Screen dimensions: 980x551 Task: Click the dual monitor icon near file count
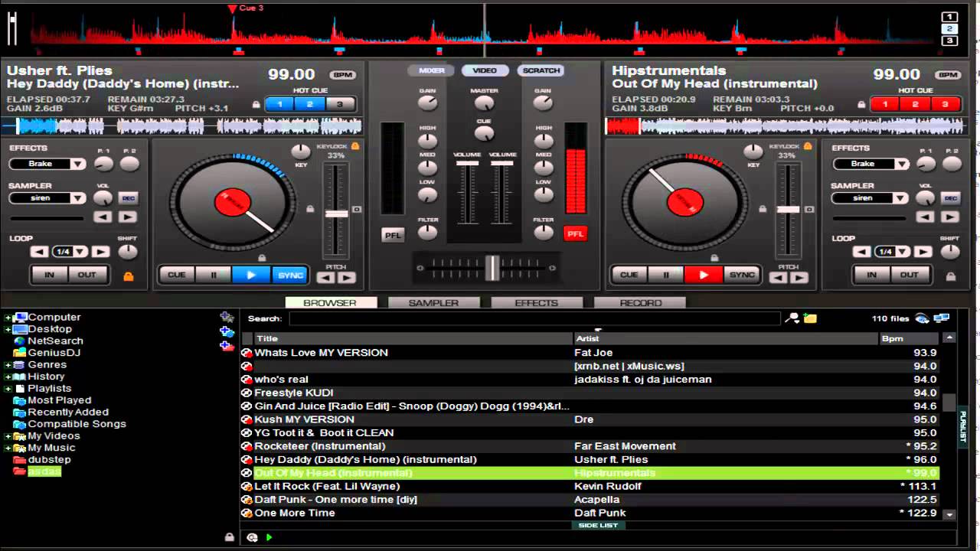942,318
